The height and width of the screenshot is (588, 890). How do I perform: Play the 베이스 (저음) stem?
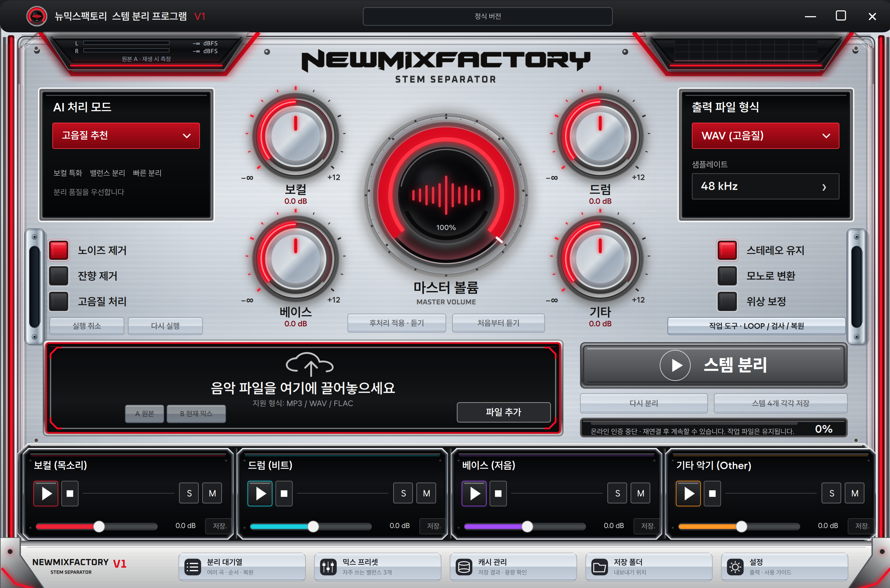(x=474, y=494)
